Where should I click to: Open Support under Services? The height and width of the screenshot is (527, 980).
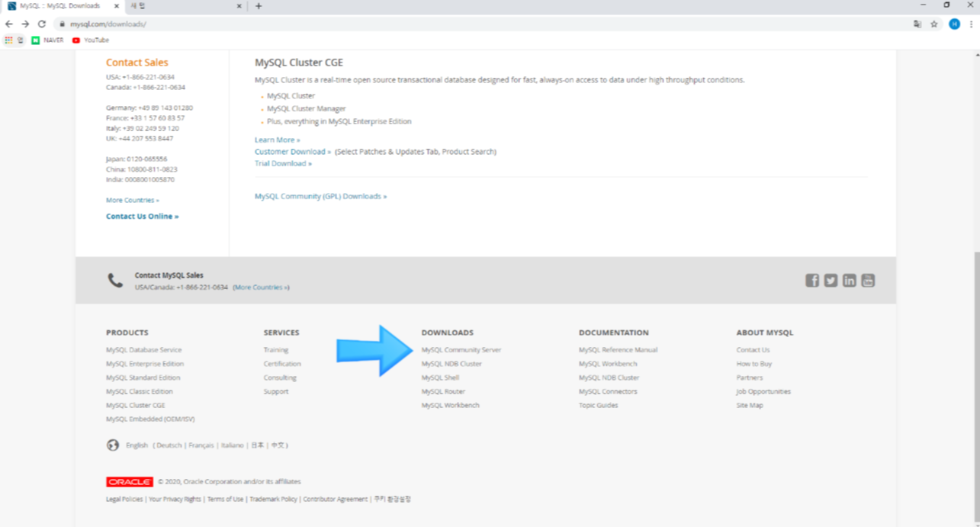coord(276,391)
